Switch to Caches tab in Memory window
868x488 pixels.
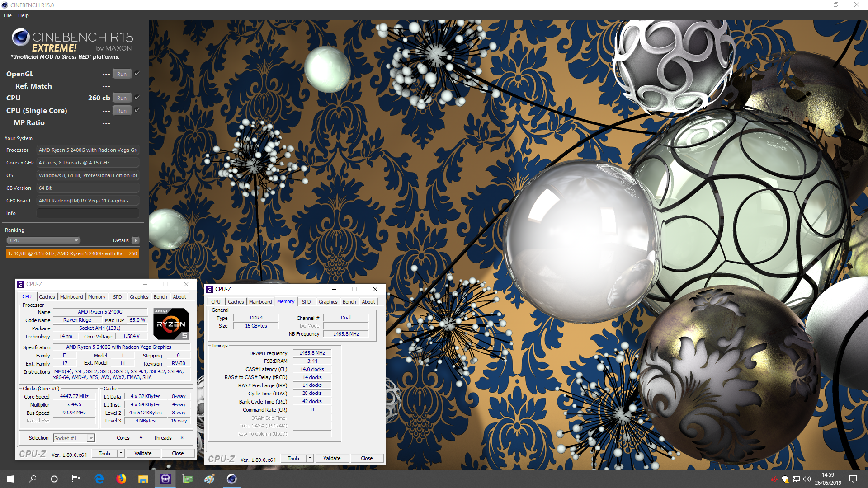click(236, 302)
